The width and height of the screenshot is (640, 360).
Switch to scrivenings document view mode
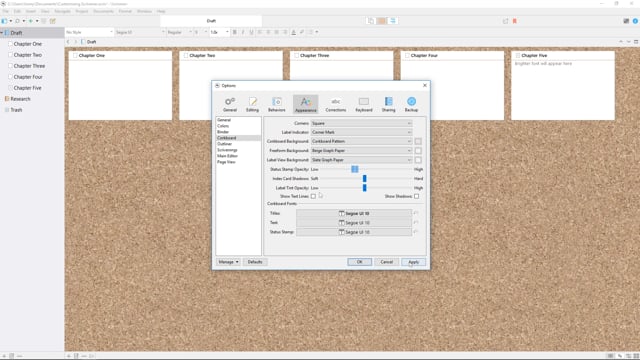click(371, 21)
